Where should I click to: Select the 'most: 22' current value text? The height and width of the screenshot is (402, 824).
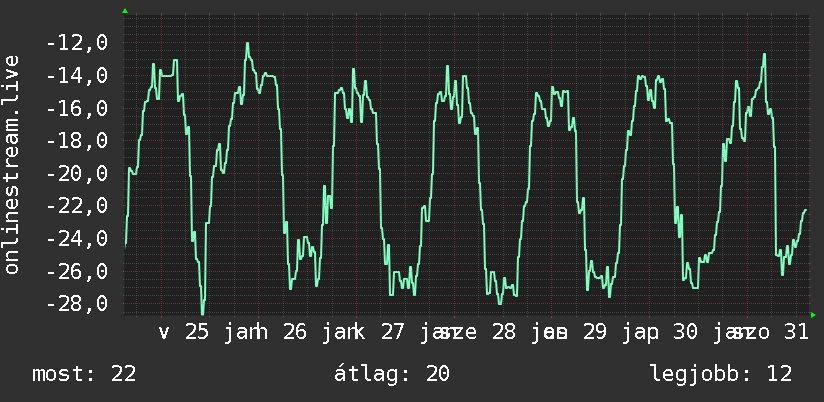tap(85, 374)
